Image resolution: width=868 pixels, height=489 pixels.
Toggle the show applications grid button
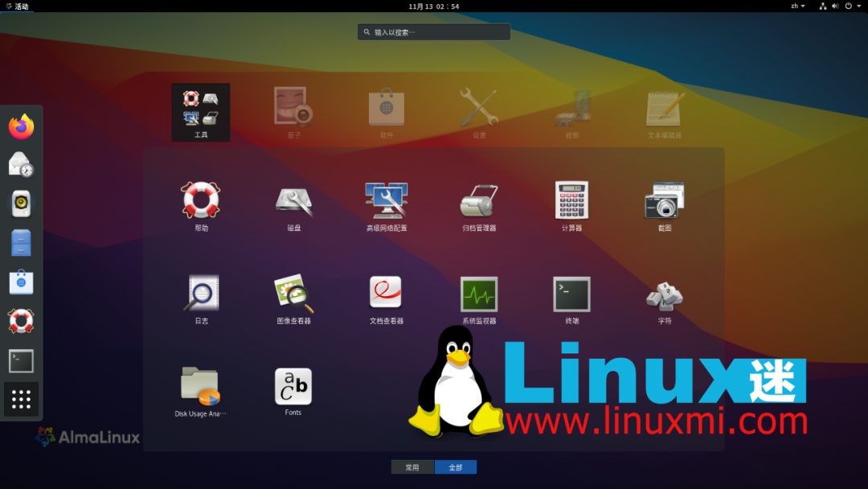click(x=21, y=399)
